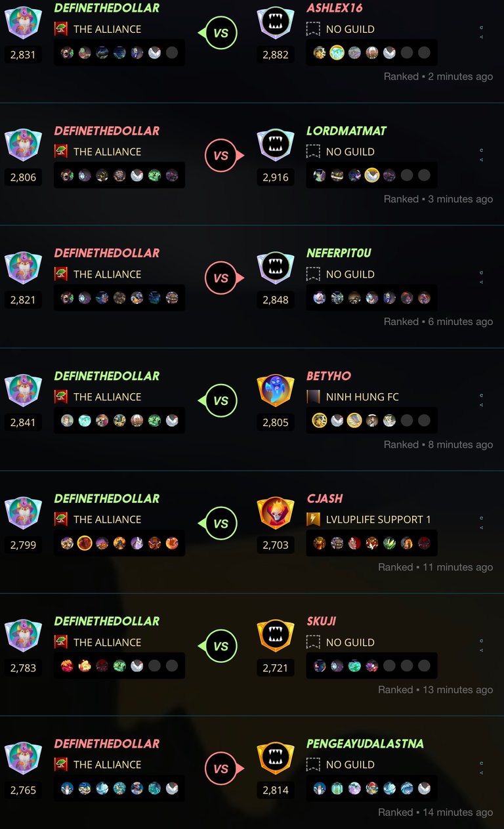Click the PENGEAYUDALASTNA player name
Screen dimensions: 504x829
[365, 744]
